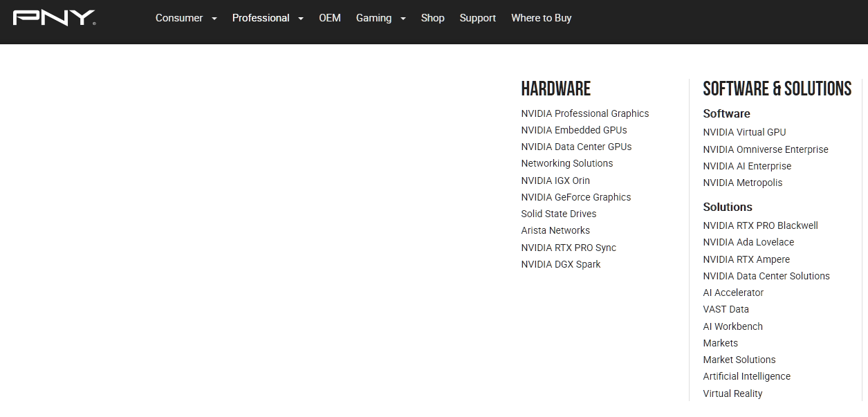
Task: Open AI Workbench link
Action: click(733, 326)
